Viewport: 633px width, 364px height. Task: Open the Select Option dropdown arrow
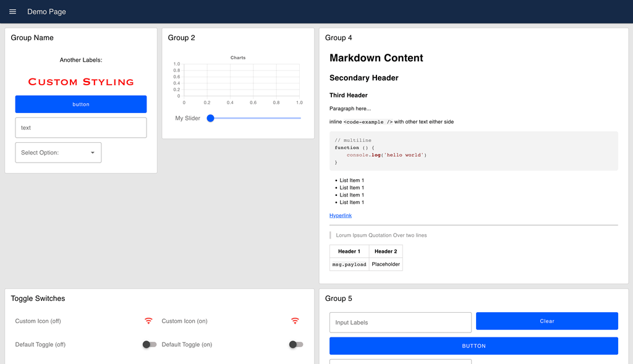click(93, 152)
